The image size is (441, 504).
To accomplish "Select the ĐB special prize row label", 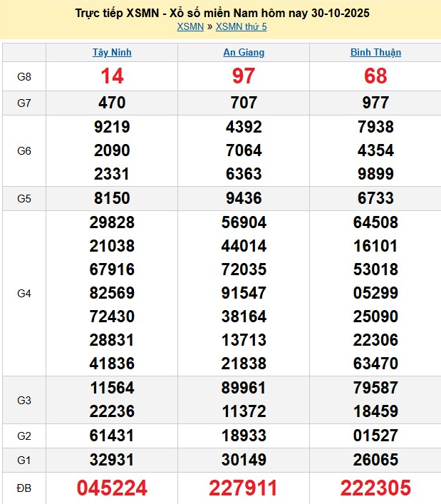I will [24, 488].
